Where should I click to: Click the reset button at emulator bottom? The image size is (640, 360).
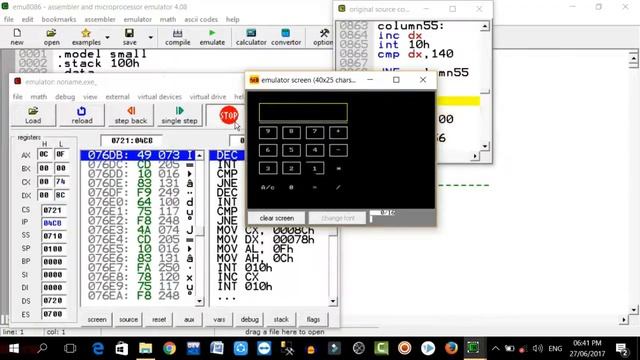[x=159, y=320]
